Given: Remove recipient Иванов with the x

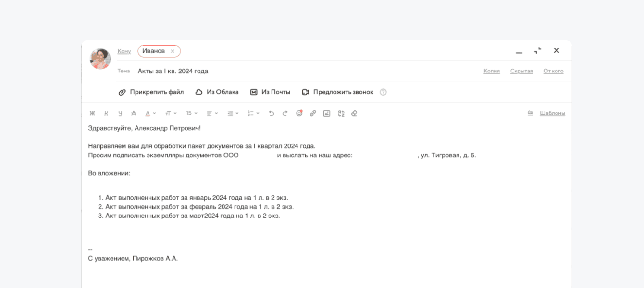Looking at the screenshot, I should (x=173, y=51).
